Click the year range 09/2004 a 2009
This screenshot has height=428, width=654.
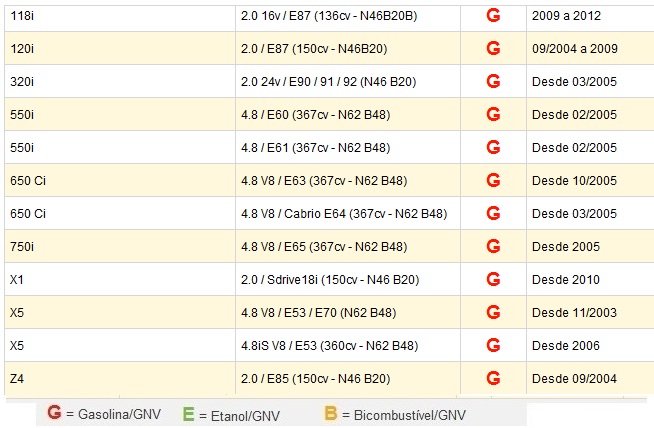point(575,49)
